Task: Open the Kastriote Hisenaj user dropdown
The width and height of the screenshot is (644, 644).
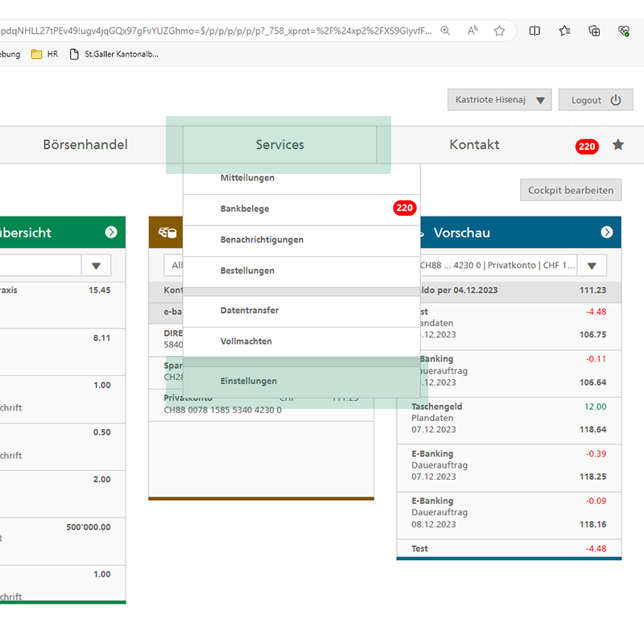Action: 499,100
